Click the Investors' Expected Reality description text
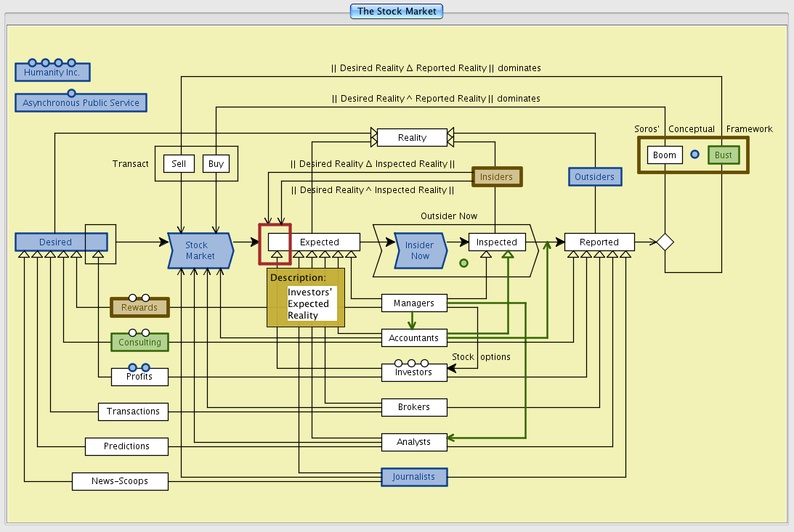Viewport: 794px width, 532px height. coord(310,303)
